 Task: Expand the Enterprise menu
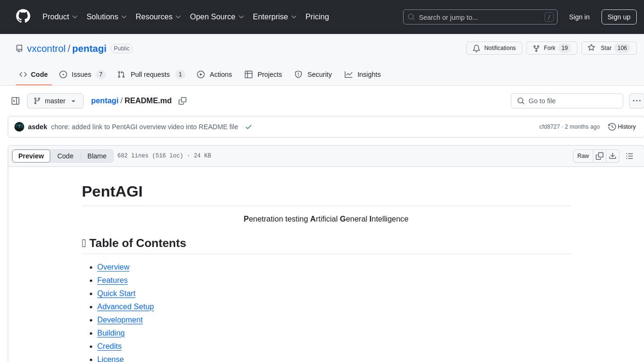[275, 17]
